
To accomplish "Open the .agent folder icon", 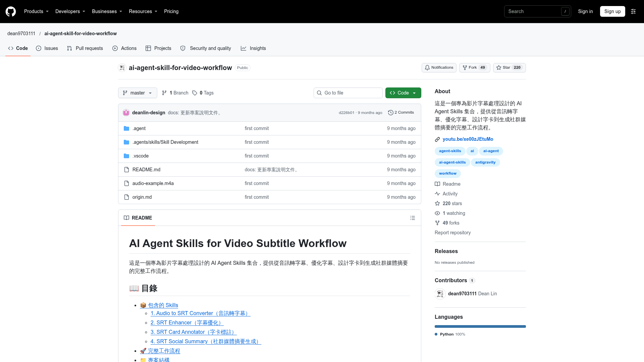I will pos(126,128).
